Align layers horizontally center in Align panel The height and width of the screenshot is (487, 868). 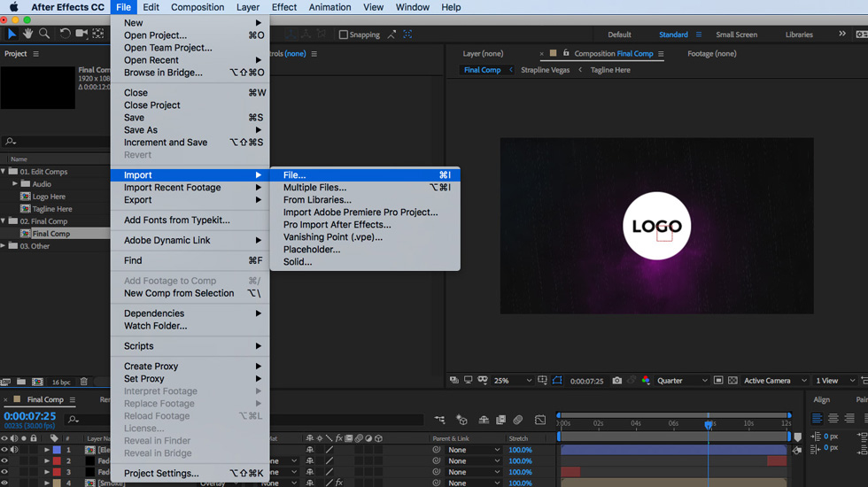coord(833,418)
